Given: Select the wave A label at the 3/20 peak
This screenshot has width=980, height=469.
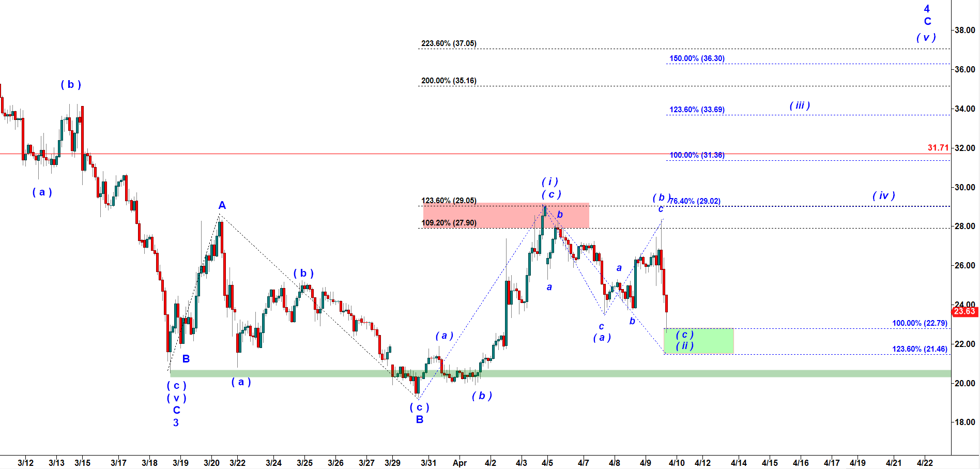Looking at the screenshot, I should [222, 205].
